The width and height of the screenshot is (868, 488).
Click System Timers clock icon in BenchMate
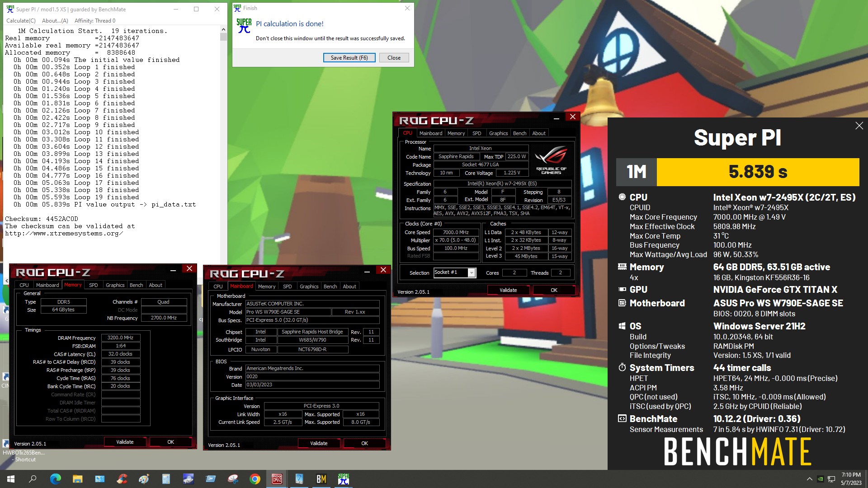pyautogui.click(x=622, y=367)
